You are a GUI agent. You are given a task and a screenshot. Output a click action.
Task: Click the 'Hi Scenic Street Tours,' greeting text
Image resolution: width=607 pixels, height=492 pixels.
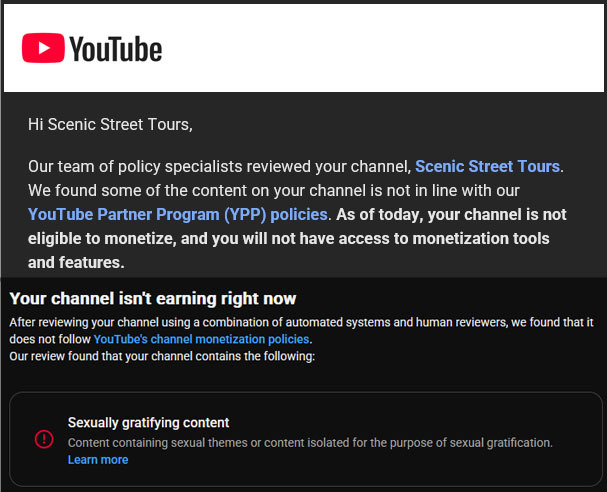[x=110, y=125]
